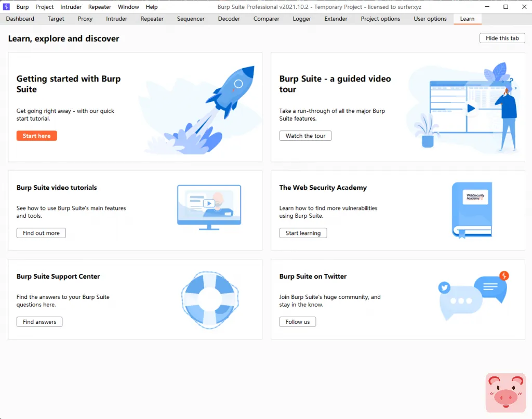Click the lifebuoy illustration in Support Center card
This screenshot has width=532, height=419.
click(x=210, y=300)
